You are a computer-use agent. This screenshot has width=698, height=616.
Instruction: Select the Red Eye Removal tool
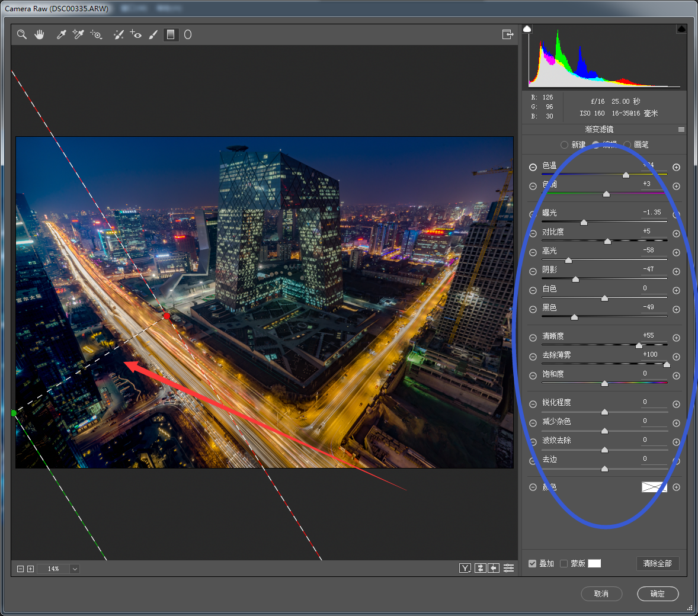pyautogui.click(x=136, y=34)
